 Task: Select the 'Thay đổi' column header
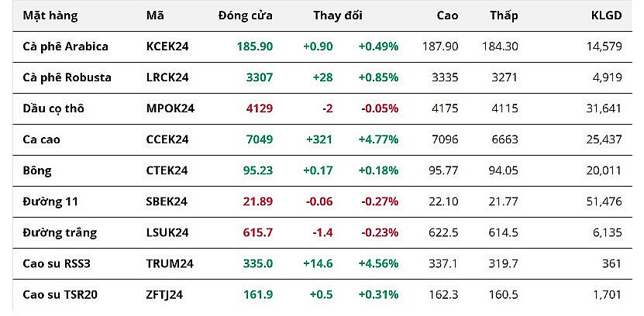pyautogui.click(x=338, y=15)
